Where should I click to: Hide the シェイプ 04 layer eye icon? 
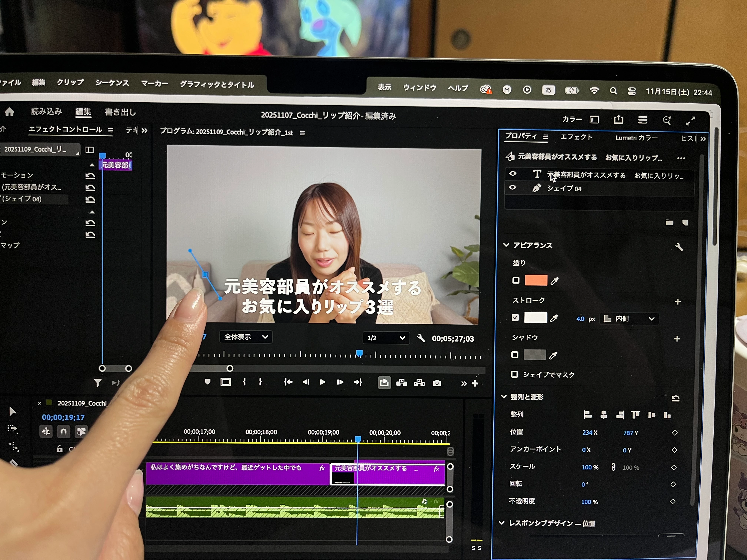pos(512,187)
